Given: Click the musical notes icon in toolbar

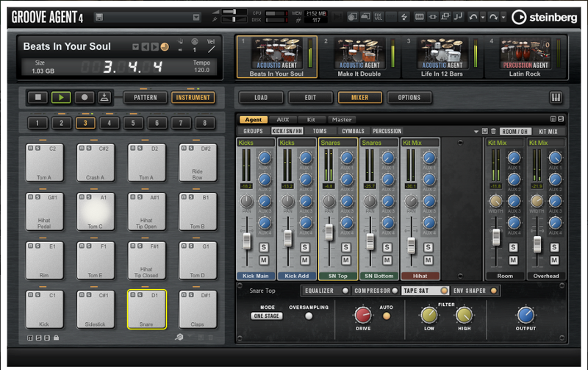Looking at the screenshot, I should (x=458, y=17).
